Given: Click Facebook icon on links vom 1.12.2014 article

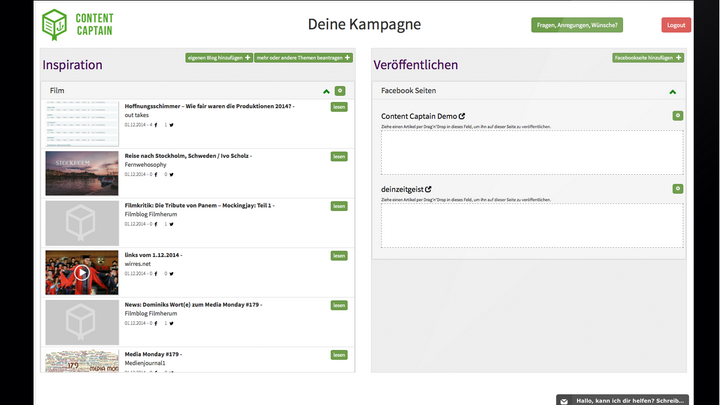Looking at the screenshot, I should point(156,274).
